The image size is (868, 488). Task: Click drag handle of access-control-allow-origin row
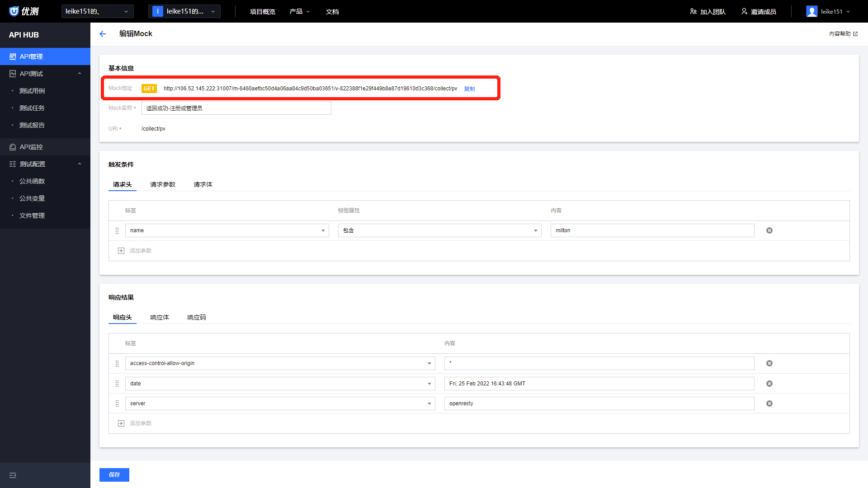pyautogui.click(x=117, y=363)
